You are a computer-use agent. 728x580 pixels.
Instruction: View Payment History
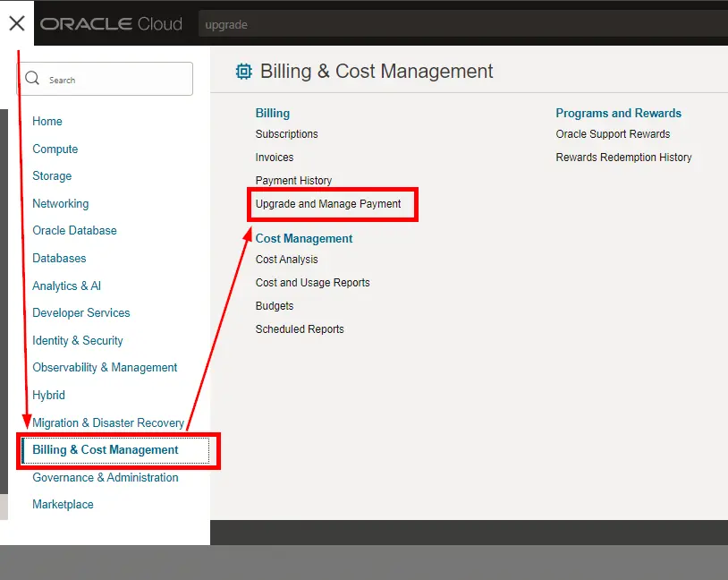point(293,181)
